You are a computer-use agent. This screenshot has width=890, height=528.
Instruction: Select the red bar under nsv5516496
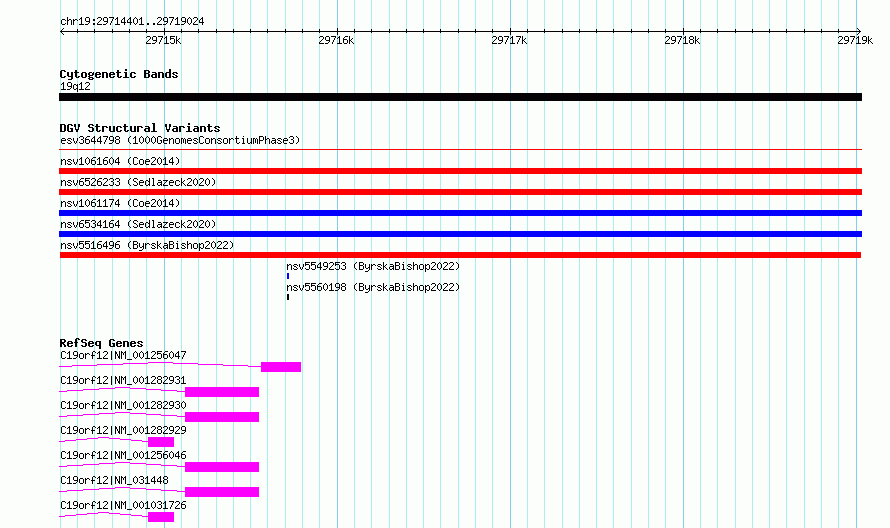[x=460, y=255]
